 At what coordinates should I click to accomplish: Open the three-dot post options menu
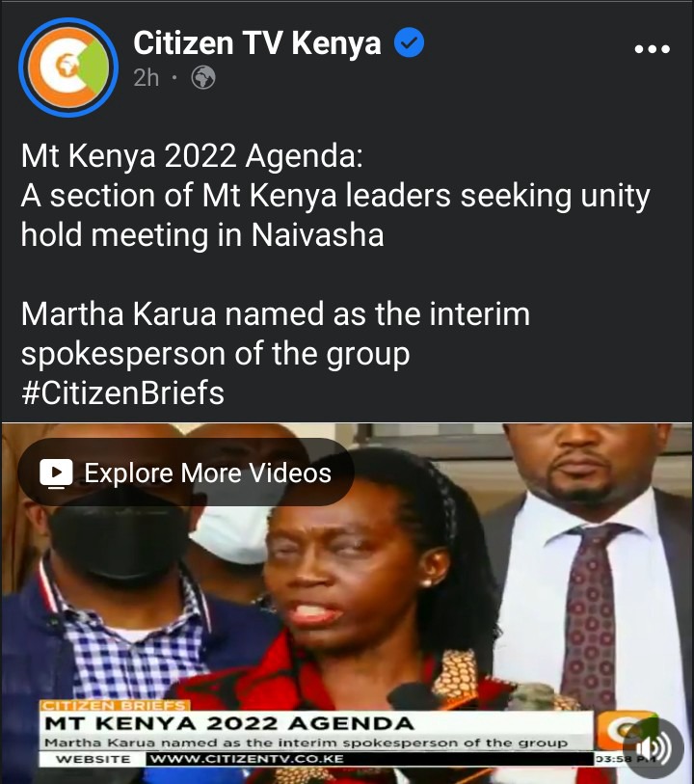(652, 48)
